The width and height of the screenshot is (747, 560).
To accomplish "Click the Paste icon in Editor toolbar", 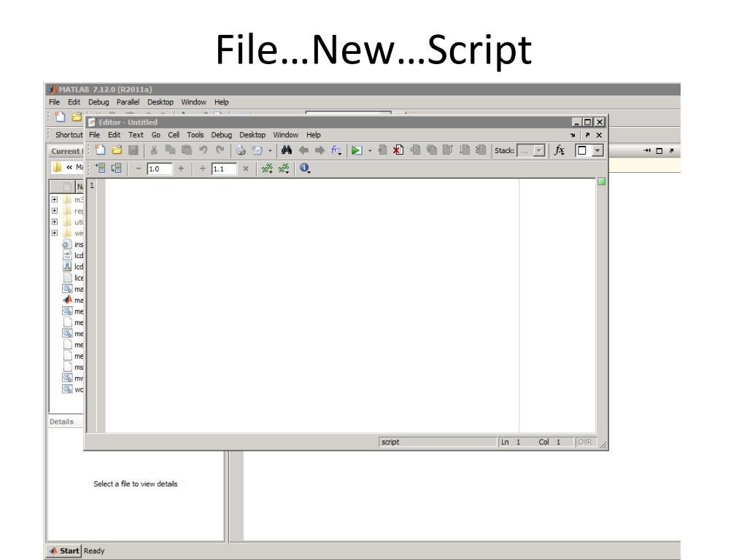I will point(187,150).
